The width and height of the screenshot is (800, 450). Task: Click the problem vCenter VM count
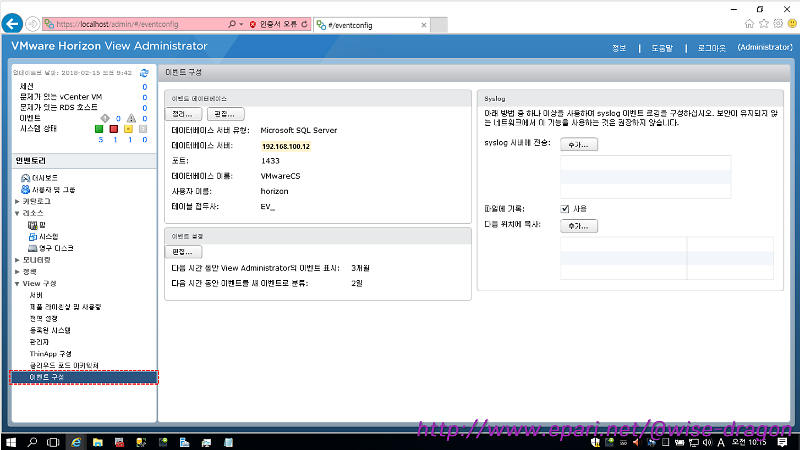click(145, 97)
